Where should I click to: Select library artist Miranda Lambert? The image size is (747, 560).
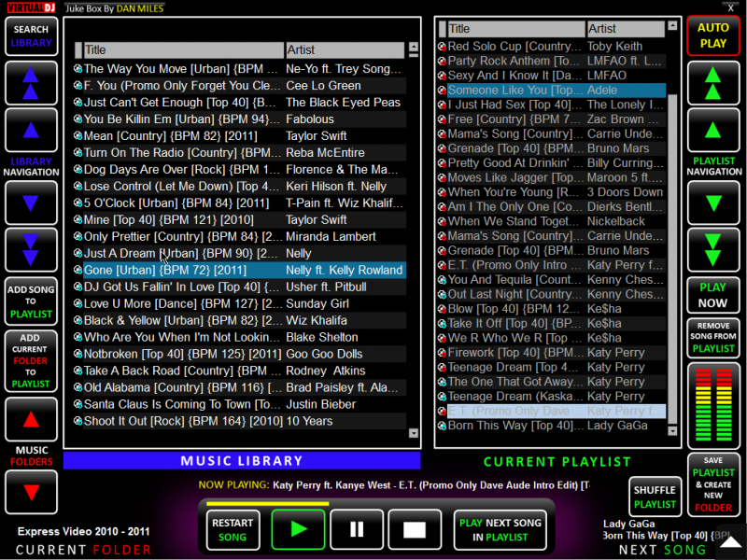[331, 237]
